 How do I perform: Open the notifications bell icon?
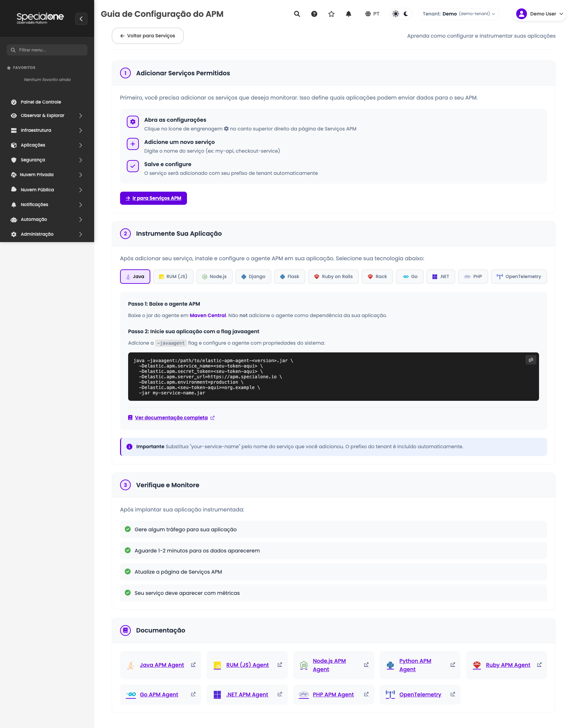348,14
